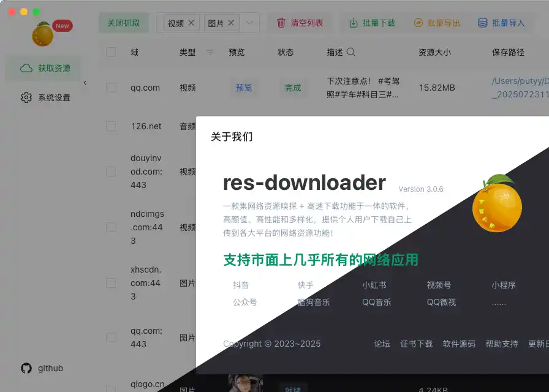Screen dimensions: 549x392
Task: Open the github link icon
Action: 26,368
